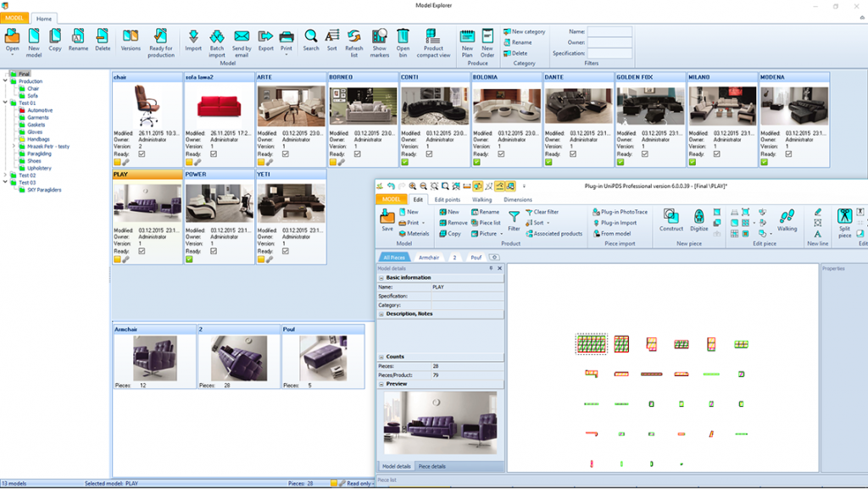Image resolution: width=868 pixels, height=489 pixels.
Task: Click the Specification filter field
Action: 609,53
